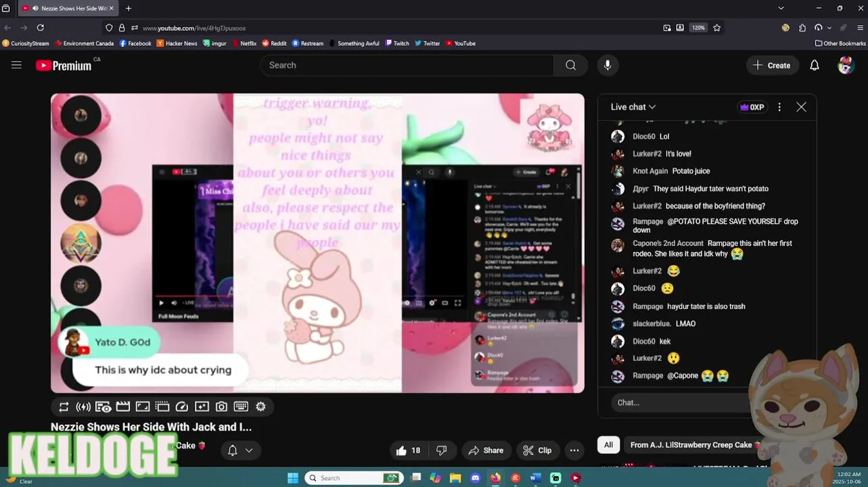Like the video with thumbs up
This screenshot has width=868, height=487.
coord(408,450)
